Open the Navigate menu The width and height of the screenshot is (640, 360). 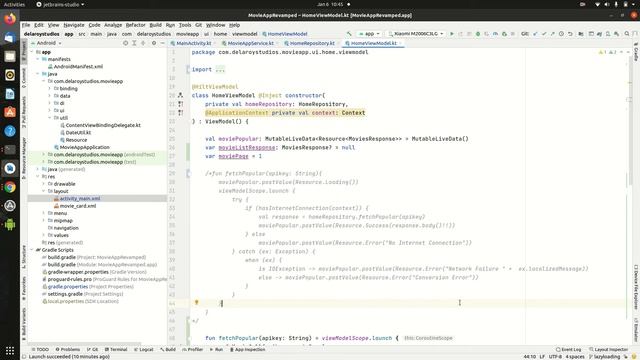pyautogui.click(x=74, y=25)
